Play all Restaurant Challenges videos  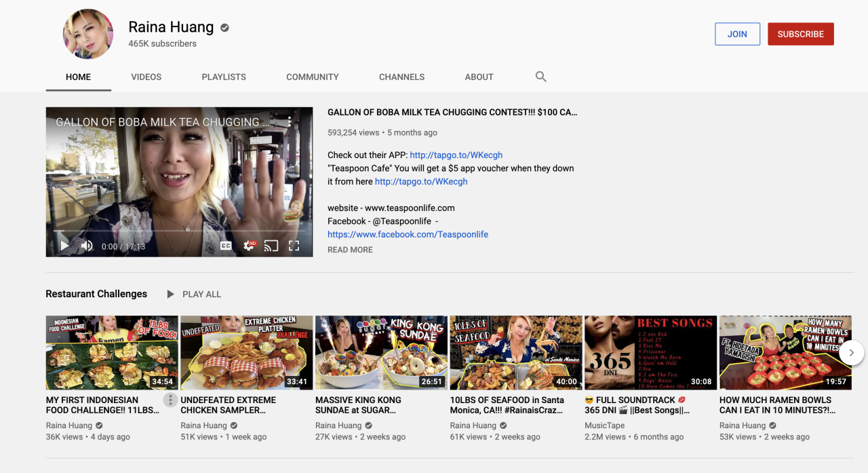[x=194, y=294]
